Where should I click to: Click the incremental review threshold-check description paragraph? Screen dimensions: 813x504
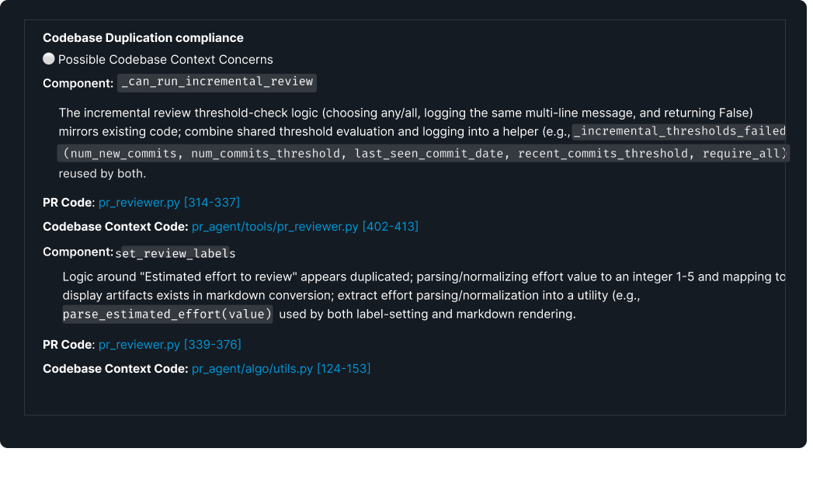click(424, 143)
